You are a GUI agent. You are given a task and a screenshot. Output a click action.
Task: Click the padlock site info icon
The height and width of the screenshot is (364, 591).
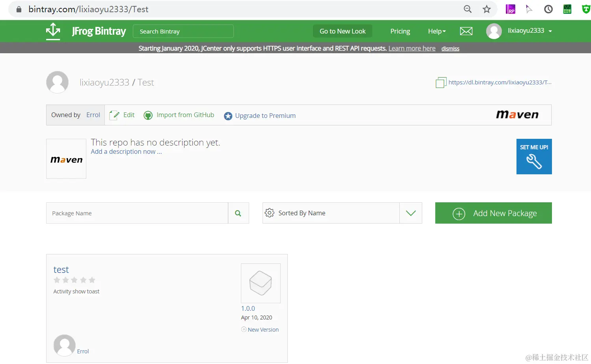(x=19, y=9)
